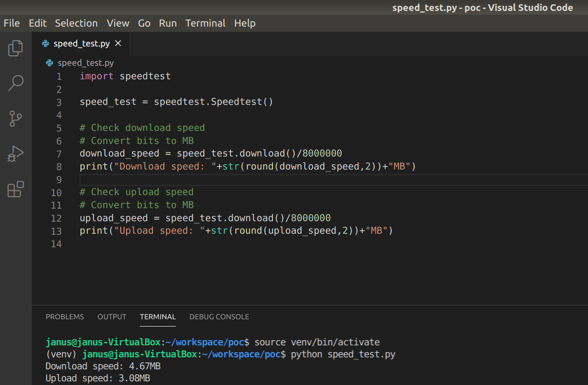Open the Explorer icon in activity bar
588x385 pixels.
pyautogui.click(x=15, y=47)
